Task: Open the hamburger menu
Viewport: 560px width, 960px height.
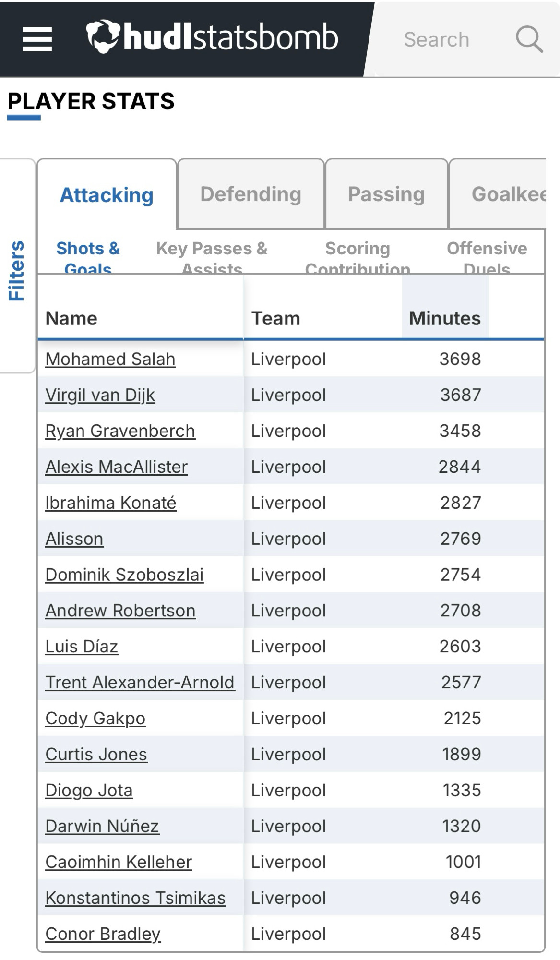Action: 37,39
